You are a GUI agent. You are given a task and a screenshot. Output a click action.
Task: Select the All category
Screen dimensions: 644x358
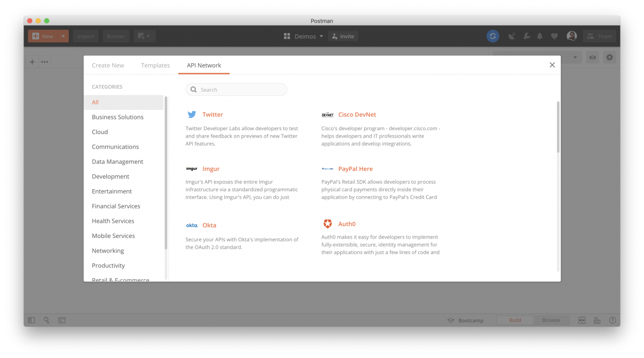[x=124, y=102]
